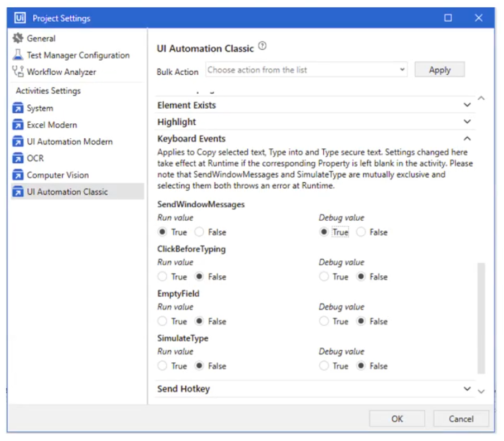Set SendWindowMessages Run value to False
The image size is (504, 441).
(x=199, y=232)
